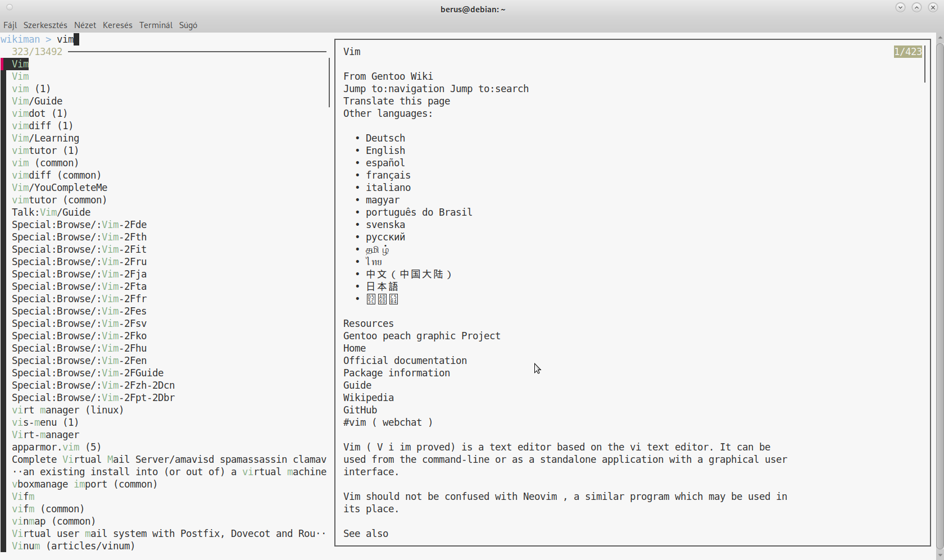Open the Fájl menu

click(x=10, y=25)
